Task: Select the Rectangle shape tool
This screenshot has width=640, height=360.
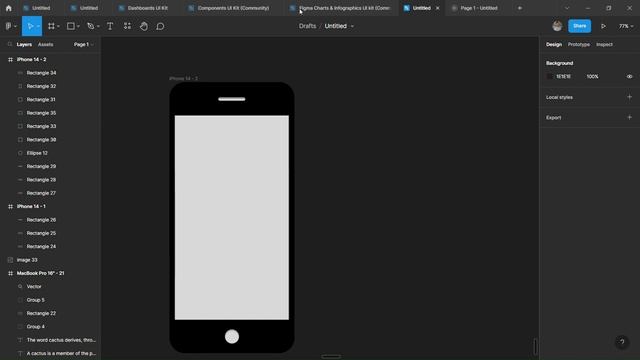Action: 71,26
